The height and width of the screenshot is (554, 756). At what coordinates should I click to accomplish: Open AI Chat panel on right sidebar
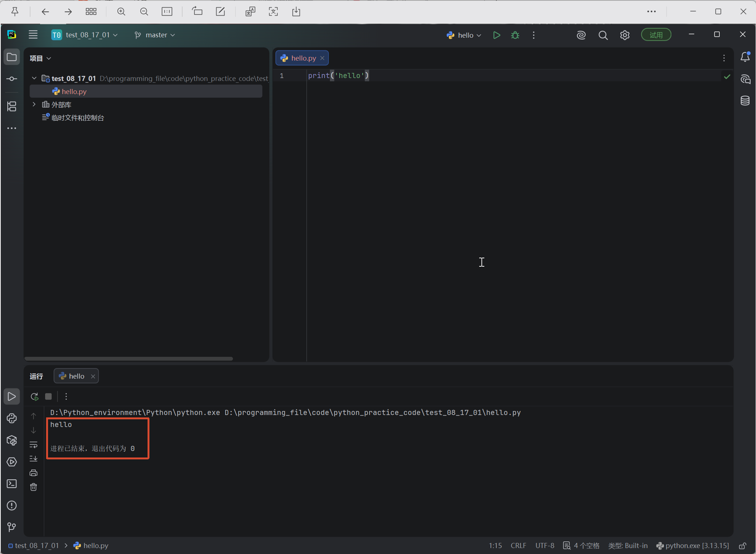pyautogui.click(x=745, y=79)
